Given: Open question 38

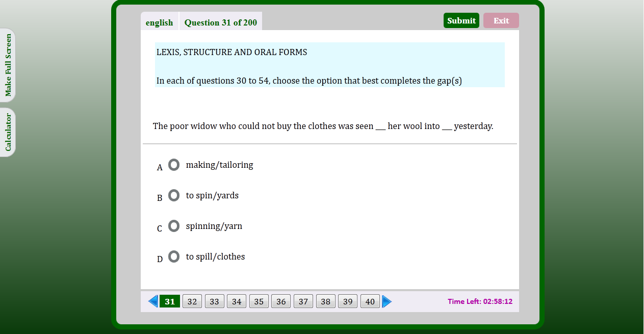Looking at the screenshot, I should coord(325,301).
